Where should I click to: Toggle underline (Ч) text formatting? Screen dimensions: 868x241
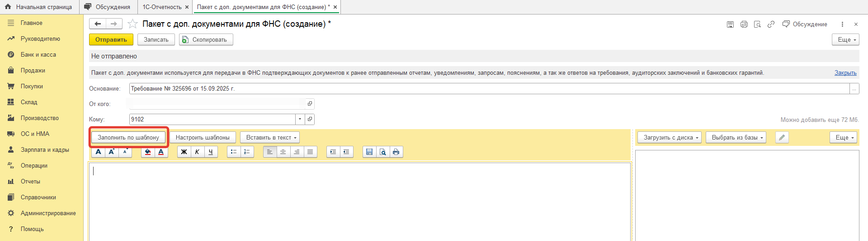coord(211,152)
